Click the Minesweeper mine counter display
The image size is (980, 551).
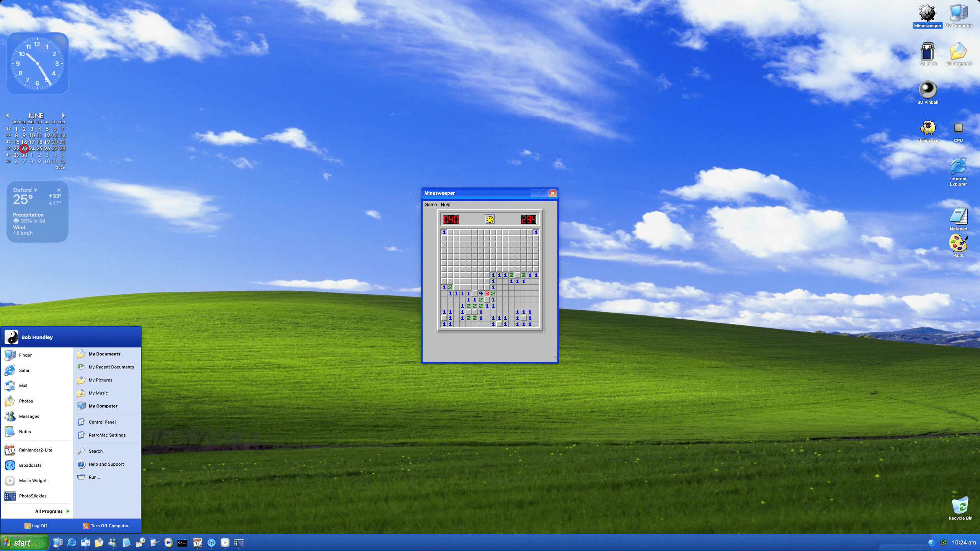tap(451, 219)
